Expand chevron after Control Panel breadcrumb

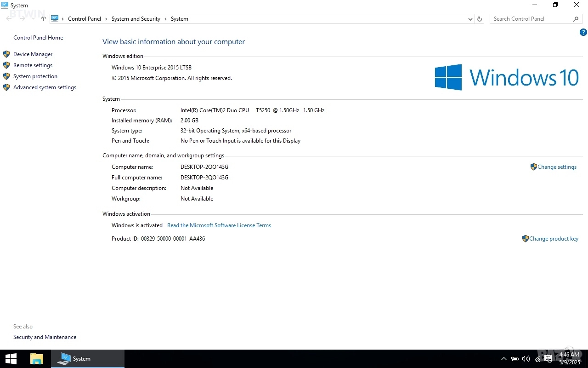[x=106, y=19]
